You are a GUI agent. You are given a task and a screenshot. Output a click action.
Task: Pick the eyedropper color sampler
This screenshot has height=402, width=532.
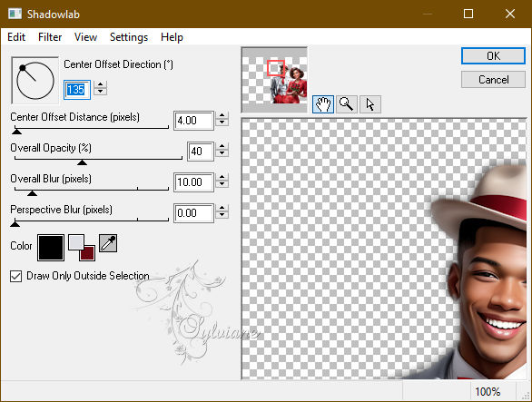click(x=108, y=243)
